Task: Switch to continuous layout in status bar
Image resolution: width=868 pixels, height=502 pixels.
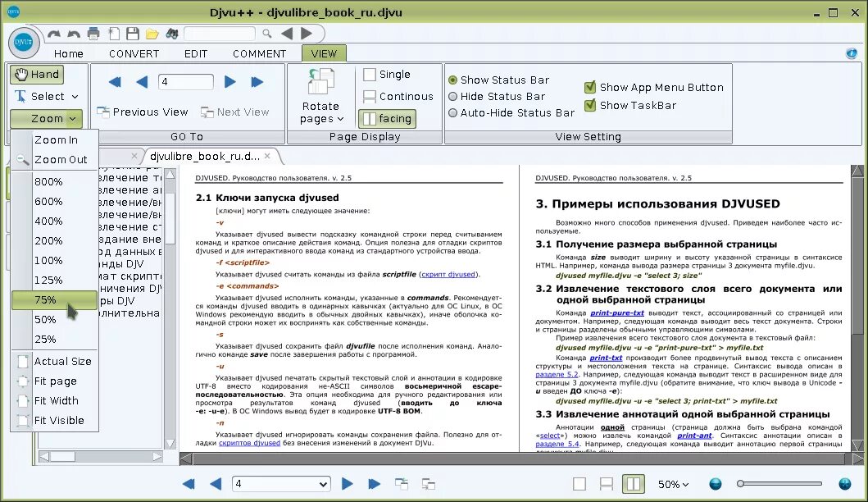Action: coord(607,484)
